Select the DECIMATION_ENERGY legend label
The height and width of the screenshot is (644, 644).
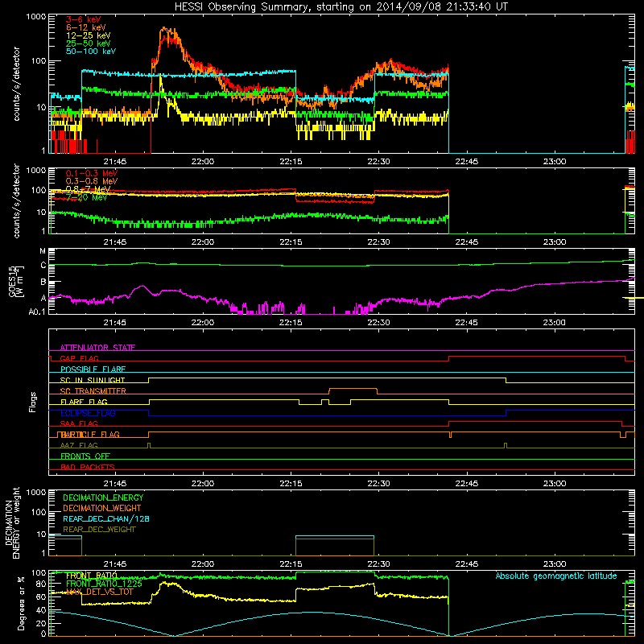(x=103, y=497)
